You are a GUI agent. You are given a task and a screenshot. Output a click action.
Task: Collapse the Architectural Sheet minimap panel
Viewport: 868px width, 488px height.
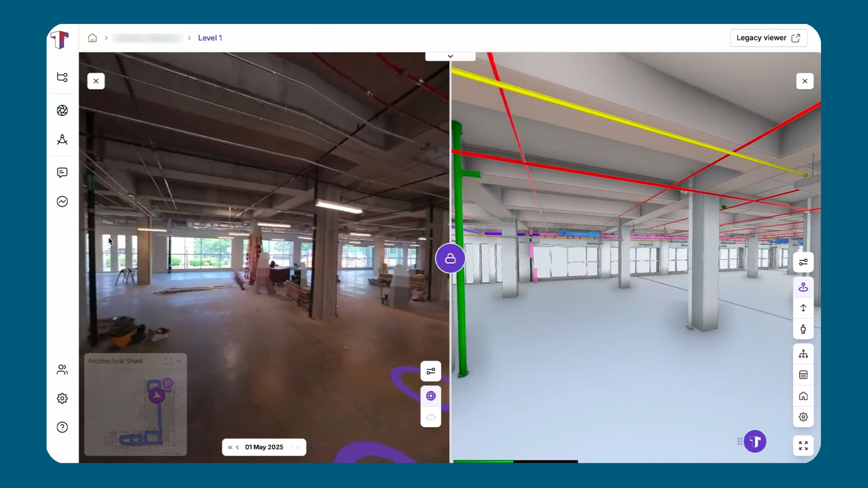[x=179, y=361]
